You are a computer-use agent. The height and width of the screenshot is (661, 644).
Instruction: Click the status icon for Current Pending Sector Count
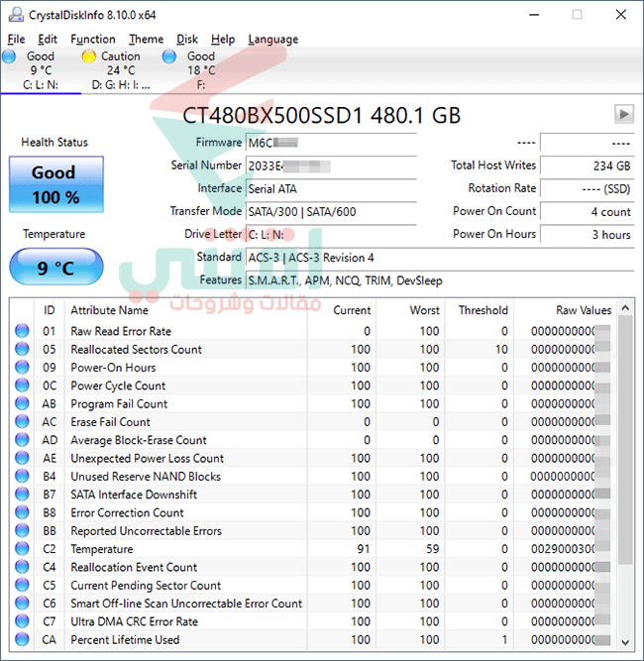tap(22, 585)
